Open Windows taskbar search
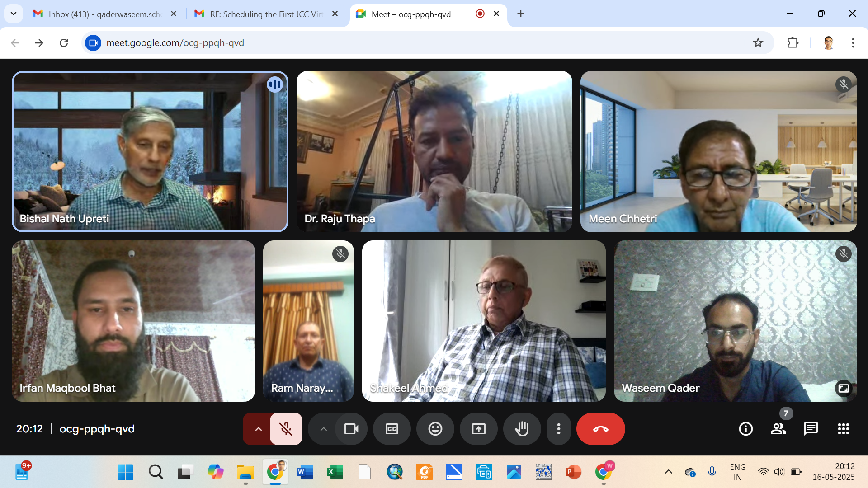Screen dimensions: 868x488 pyautogui.click(x=156, y=472)
